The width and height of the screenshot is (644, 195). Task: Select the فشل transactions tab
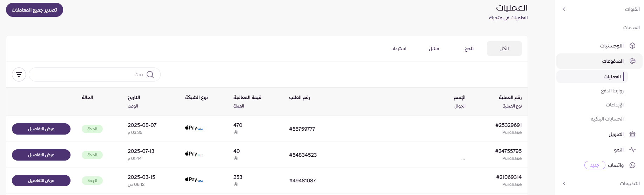tap(434, 48)
